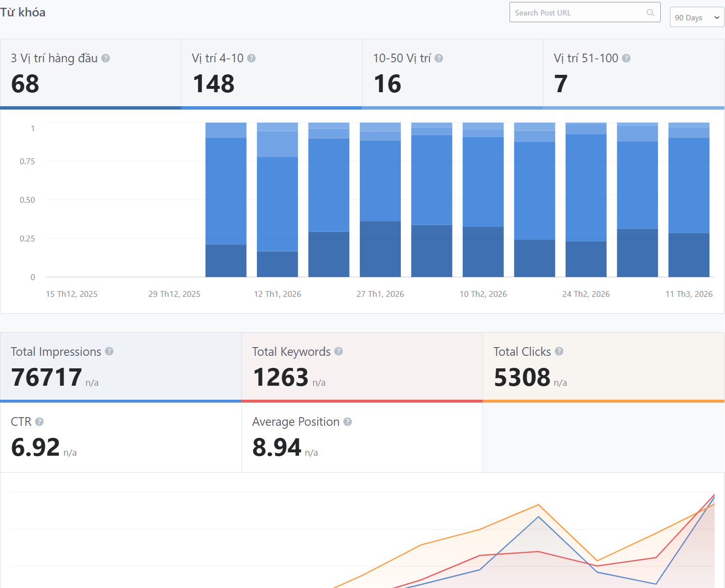Click help icon next to Vị trí 4-10
The height and width of the screenshot is (588, 725).
click(251, 58)
